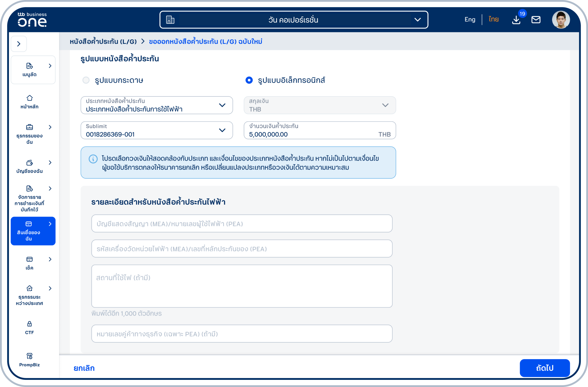
Task: Click the ttb business one logo
Action: click(32, 20)
